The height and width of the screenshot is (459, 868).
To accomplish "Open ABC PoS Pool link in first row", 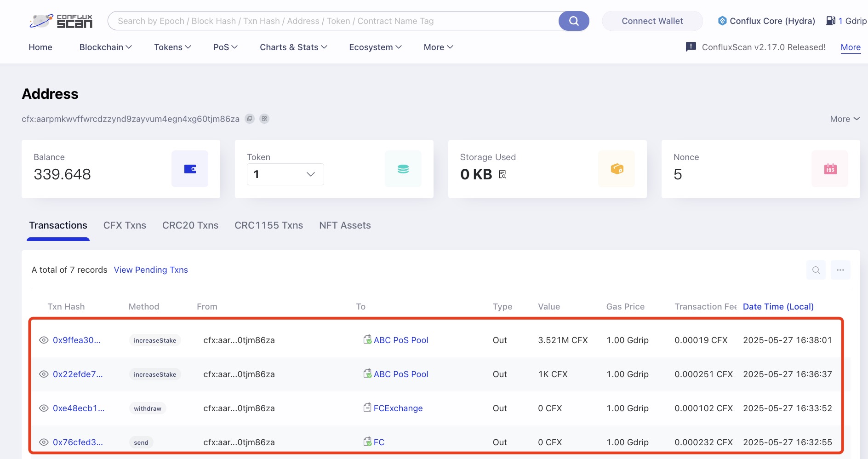I will point(401,340).
